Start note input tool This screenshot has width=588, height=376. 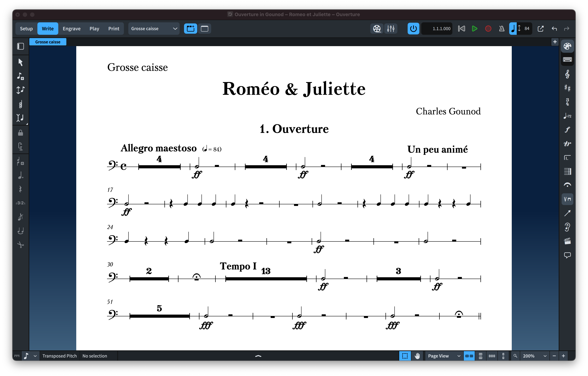pos(21,76)
